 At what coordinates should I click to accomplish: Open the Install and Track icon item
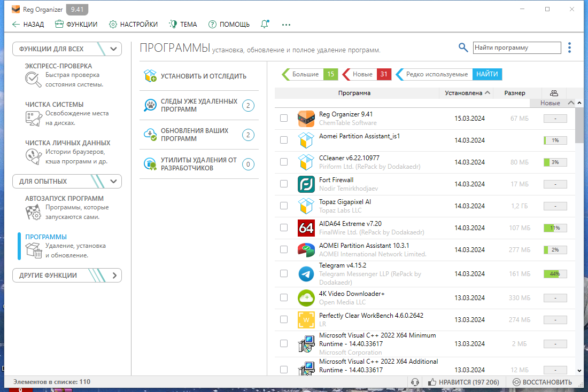tap(150, 76)
